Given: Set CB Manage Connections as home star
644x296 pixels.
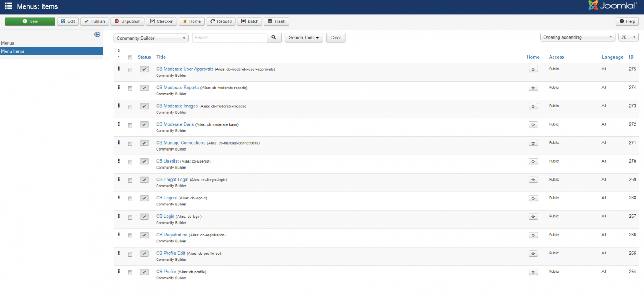Looking at the screenshot, I should tap(533, 143).
